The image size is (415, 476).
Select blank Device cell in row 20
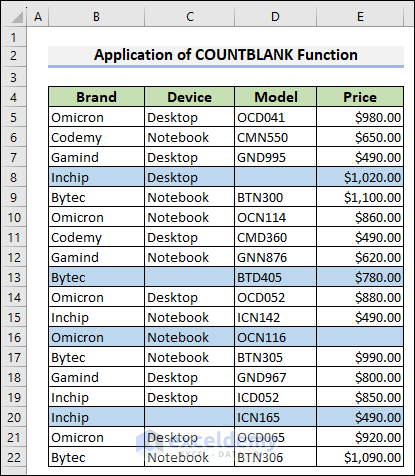190,417
